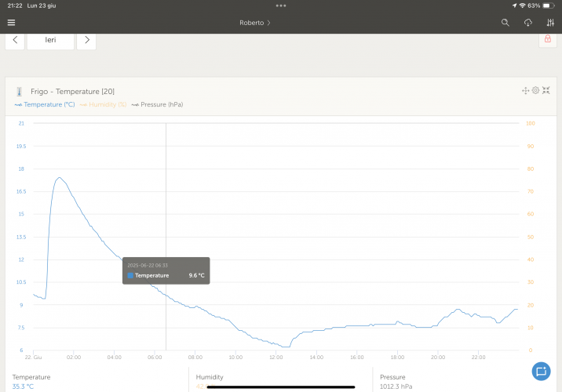Click the search magnifier icon
Viewport: 562px width, 392px height.
(x=505, y=23)
